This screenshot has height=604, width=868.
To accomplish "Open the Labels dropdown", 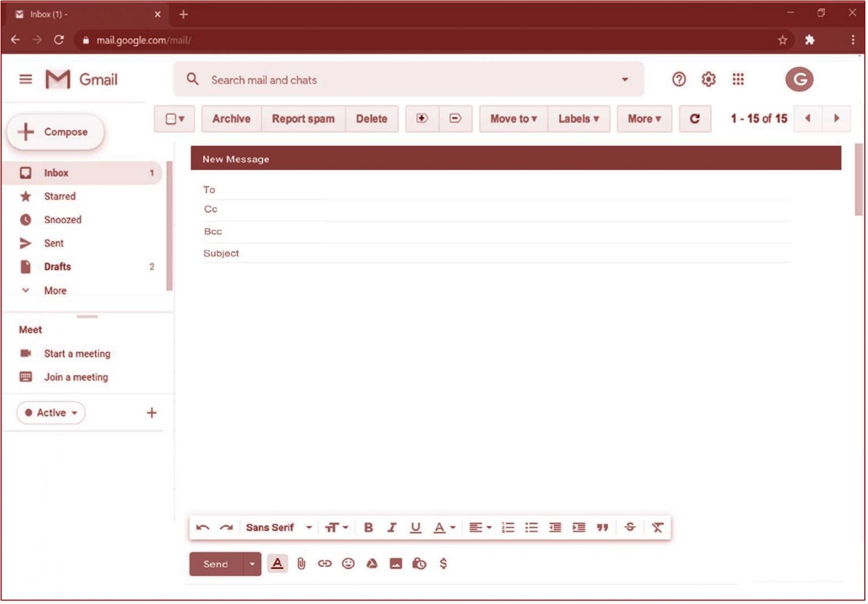I will click(x=579, y=119).
